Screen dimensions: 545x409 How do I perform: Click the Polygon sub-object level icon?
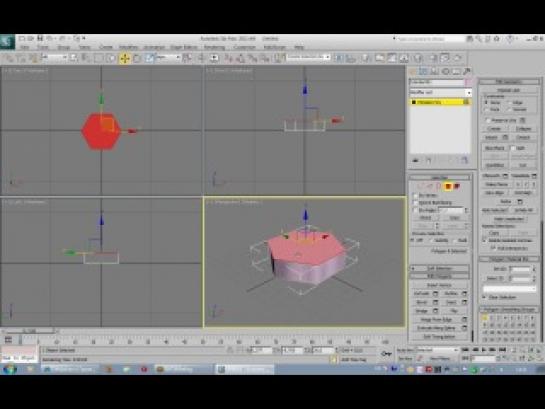point(448,187)
